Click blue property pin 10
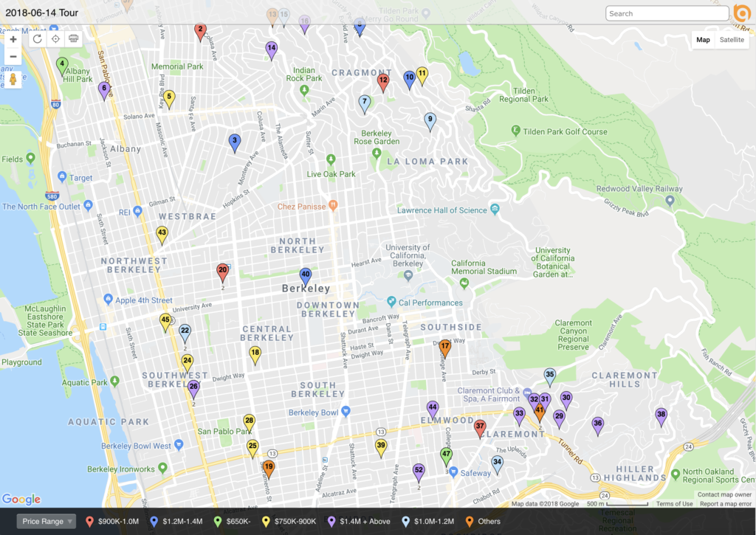This screenshot has height=535, width=756. pyautogui.click(x=409, y=79)
